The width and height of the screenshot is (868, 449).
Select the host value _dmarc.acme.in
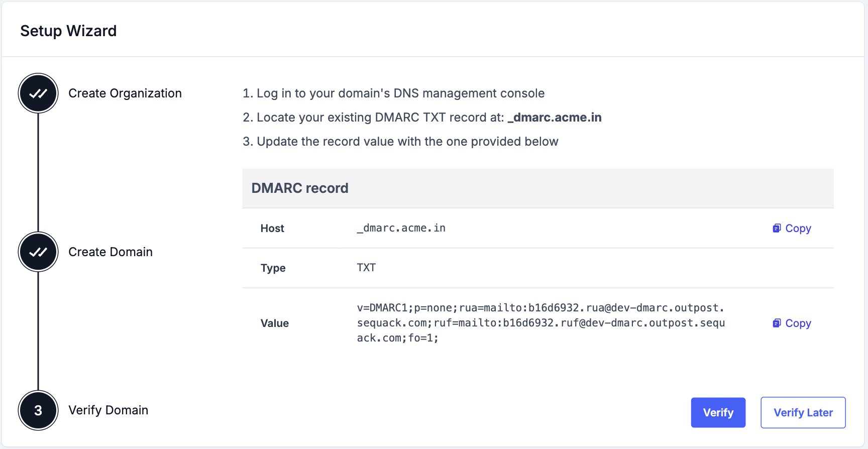coord(400,228)
